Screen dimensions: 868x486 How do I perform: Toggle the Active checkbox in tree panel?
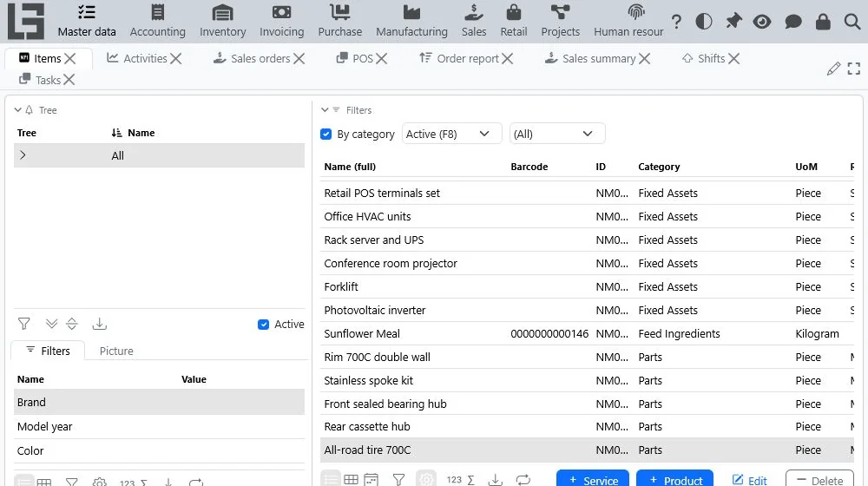(x=264, y=325)
